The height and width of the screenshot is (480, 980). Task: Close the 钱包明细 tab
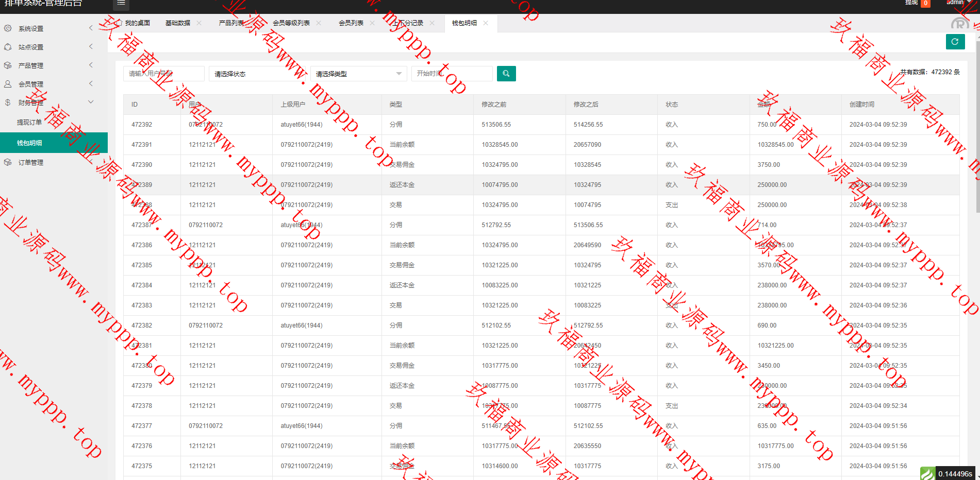coord(486,23)
